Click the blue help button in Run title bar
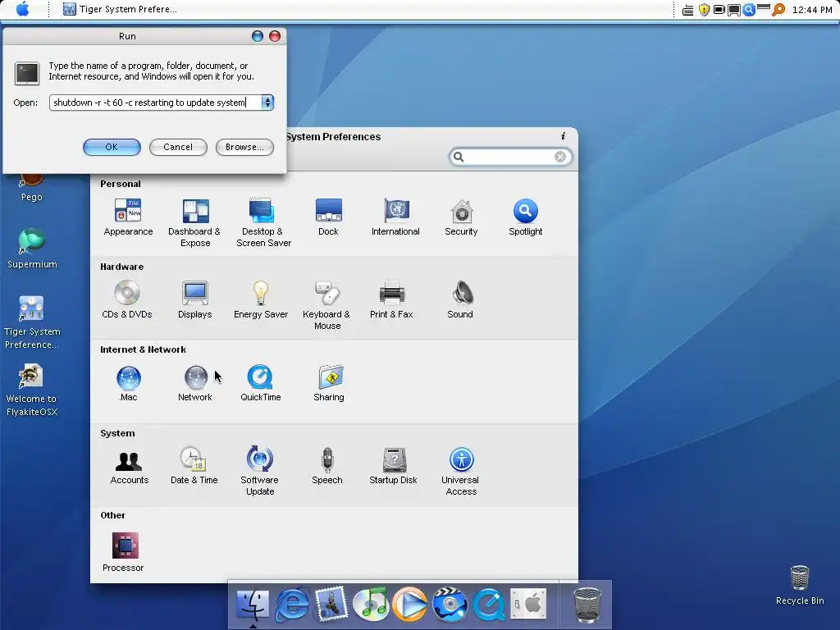The image size is (840, 630). (x=258, y=36)
